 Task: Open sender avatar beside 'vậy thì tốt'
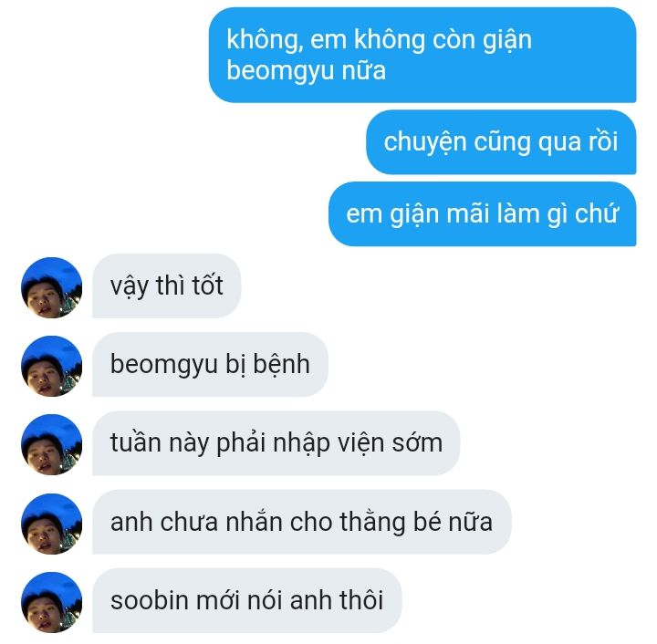click(51, 287)
